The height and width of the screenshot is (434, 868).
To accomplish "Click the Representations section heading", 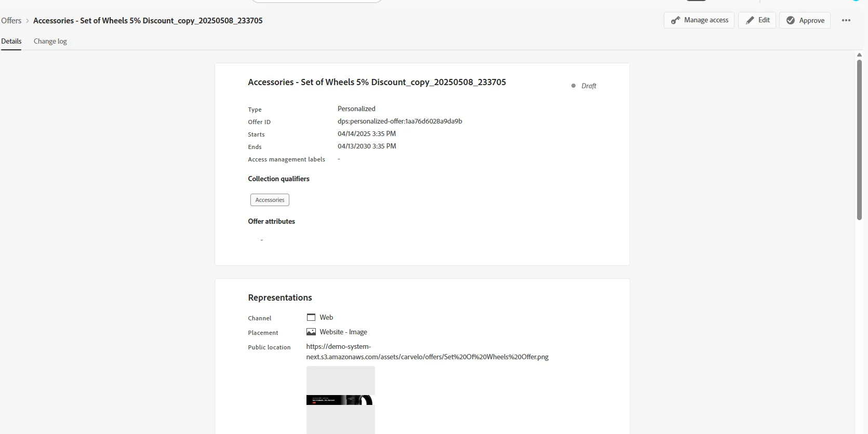I will pyautogui.click(x=280, y=297).
